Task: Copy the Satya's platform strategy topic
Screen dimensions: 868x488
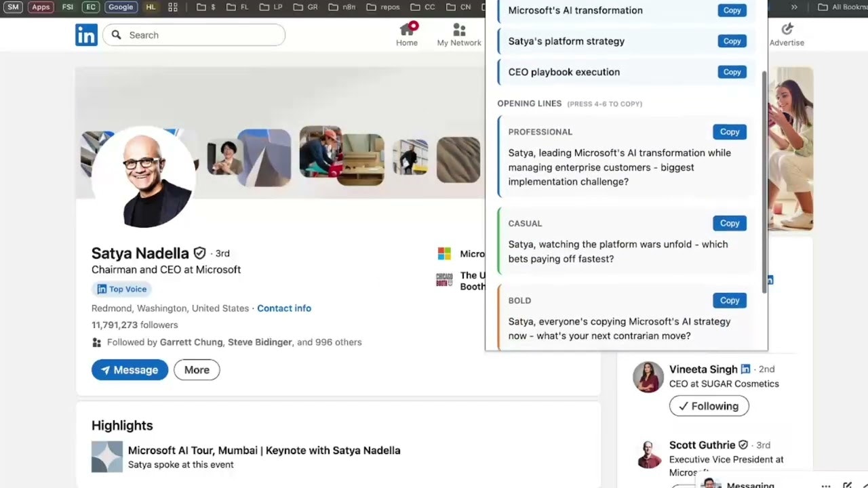Action: [x=732, y=41]
